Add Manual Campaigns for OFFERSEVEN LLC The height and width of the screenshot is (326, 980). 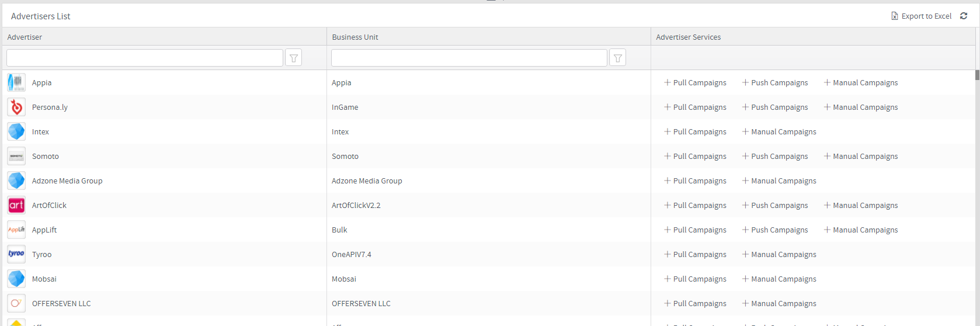(x=779, y=303)
